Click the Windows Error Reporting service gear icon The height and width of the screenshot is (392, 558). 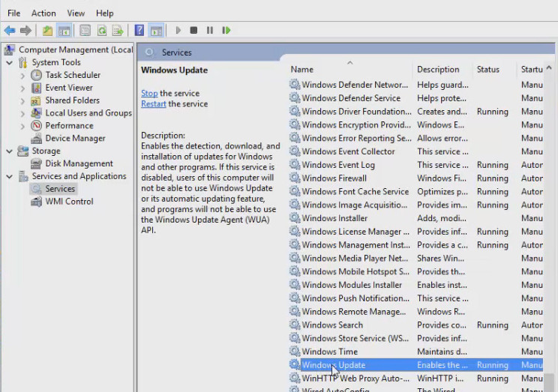coord(295,138)
